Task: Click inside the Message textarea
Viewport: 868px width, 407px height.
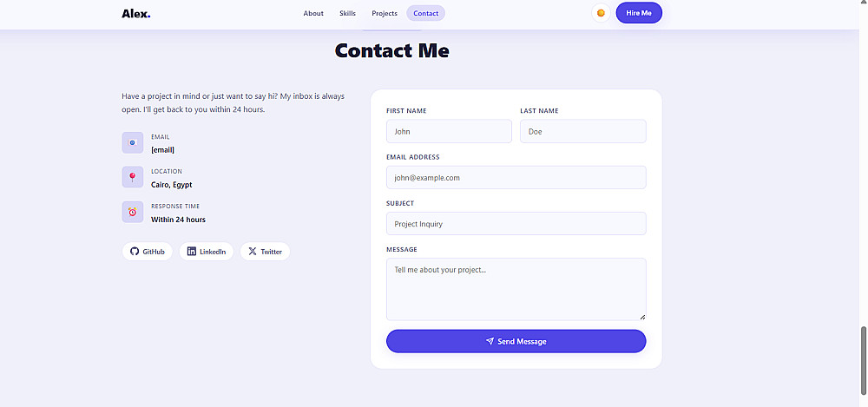Action: point(516,288)
